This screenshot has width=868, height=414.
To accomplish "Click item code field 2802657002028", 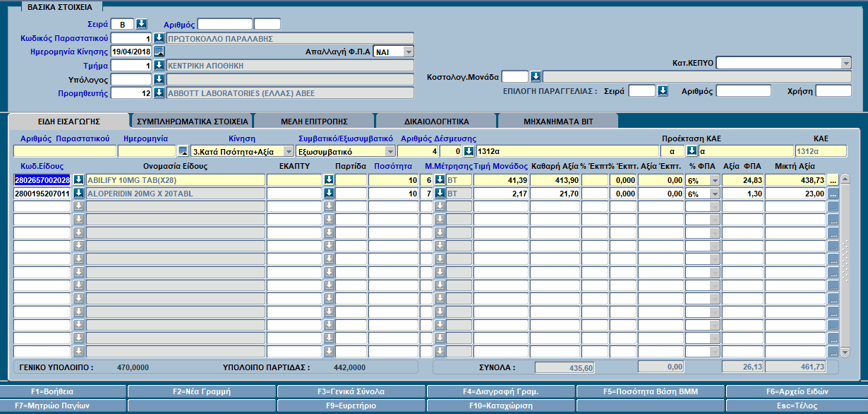I will (42, 180).
